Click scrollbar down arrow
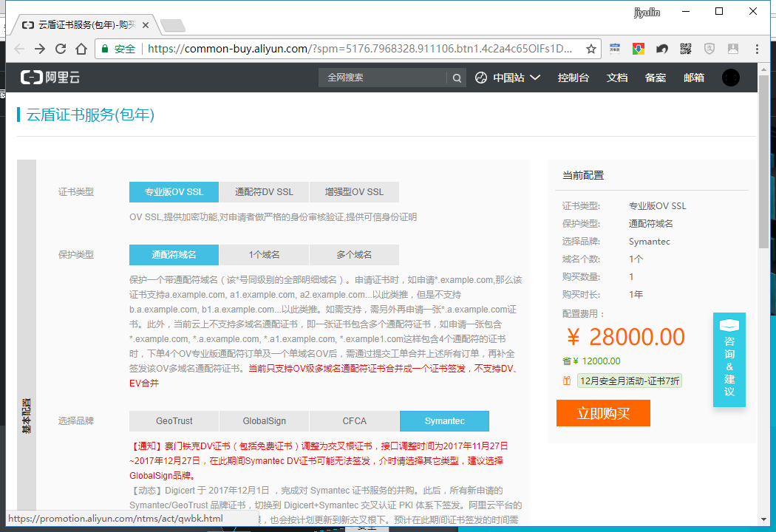The width and height of the screenshot is (776, 532). [x=763, y=519]
